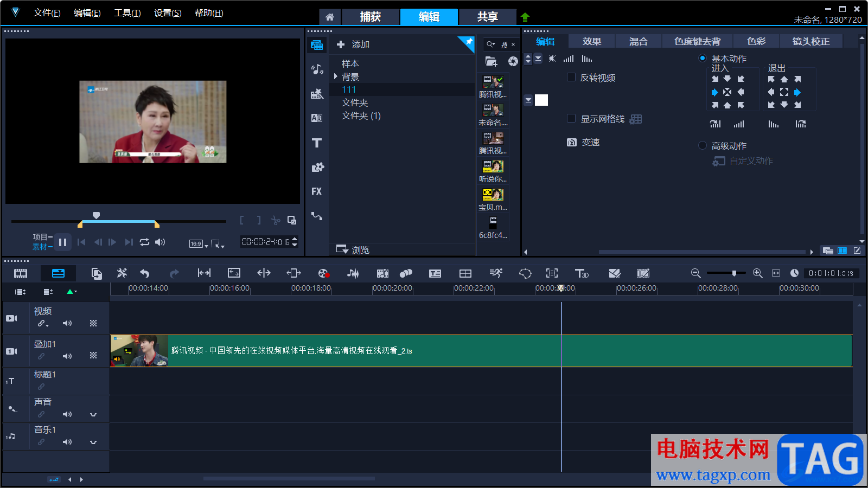Click the timeline zoom slider

(x=726, y=273)
